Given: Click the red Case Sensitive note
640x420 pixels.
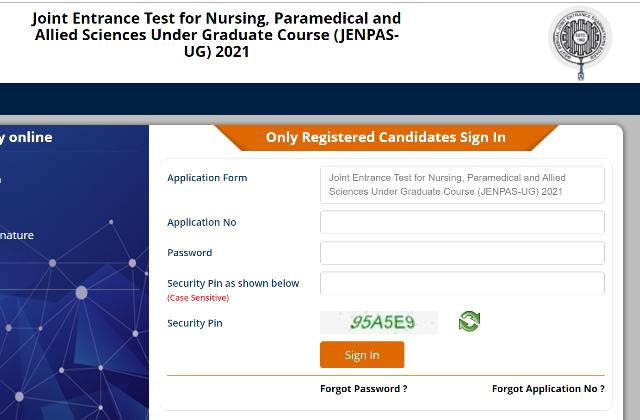Looking at the screenshot, I should [198, 298].
